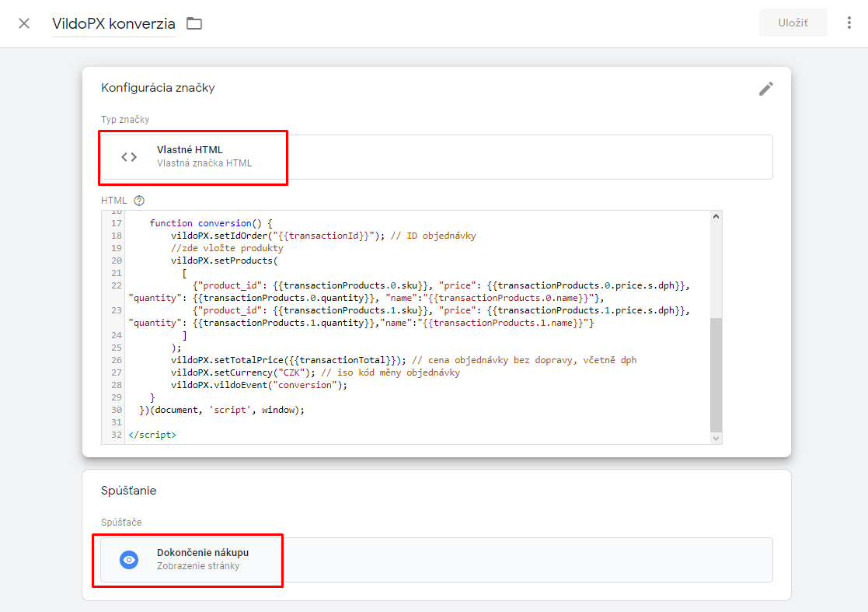Click the Spúšťanie section heading
Screen dimensions: 868x612
[128, 491]
